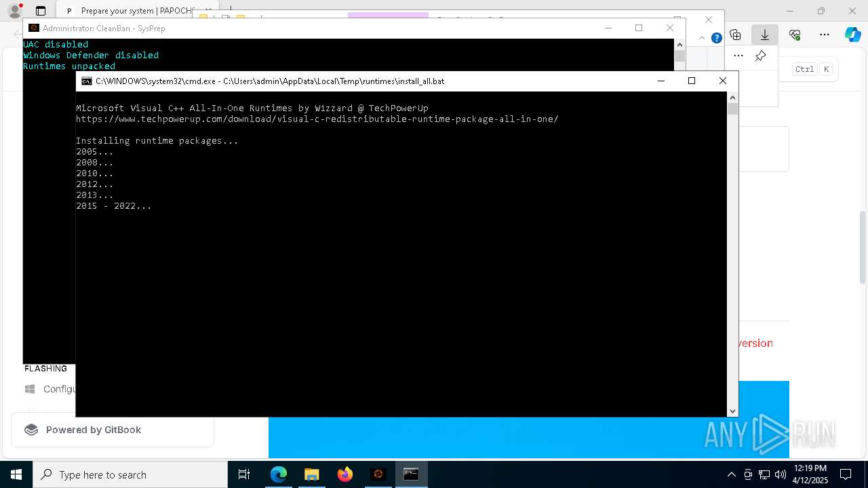Open Edge tab actions menu icon
Screen dimensions: 868x488
click(x=41, y=11)
